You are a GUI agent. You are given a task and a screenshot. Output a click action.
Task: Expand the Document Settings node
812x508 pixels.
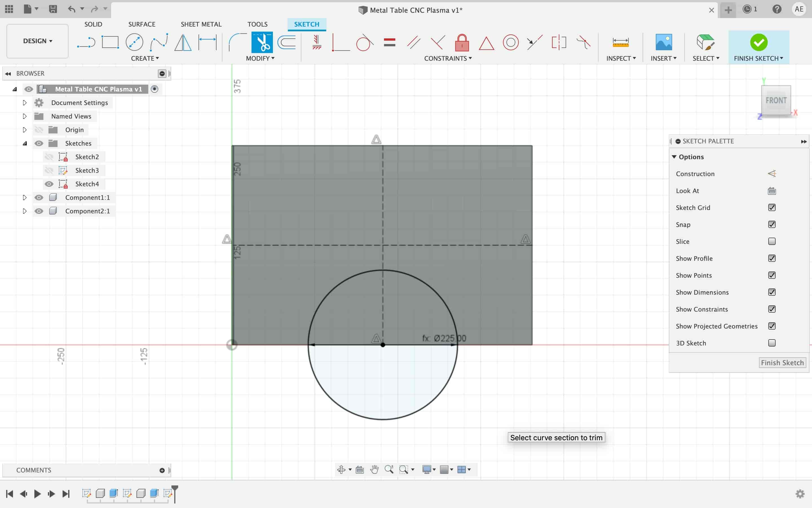25,103
